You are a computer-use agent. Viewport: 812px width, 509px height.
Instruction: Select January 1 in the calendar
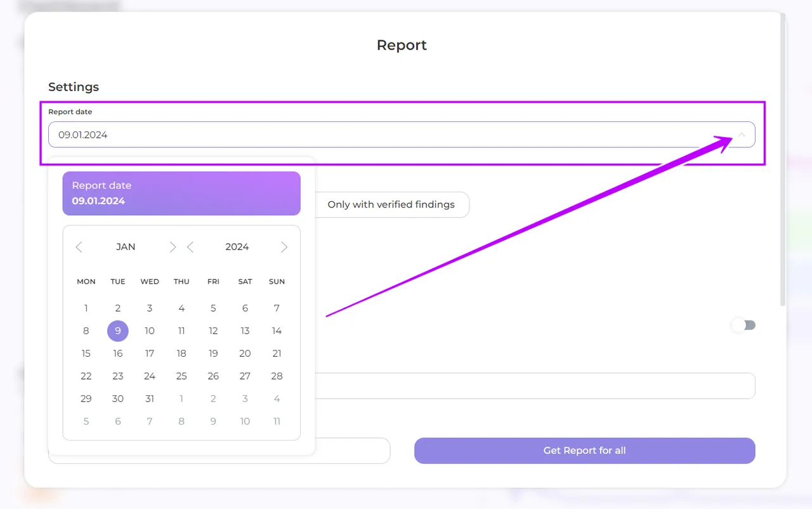[86, 308]
